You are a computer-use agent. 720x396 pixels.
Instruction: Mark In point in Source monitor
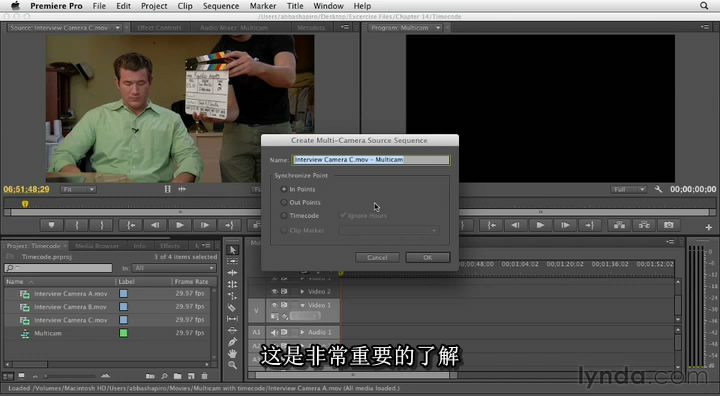pos(77,225)
